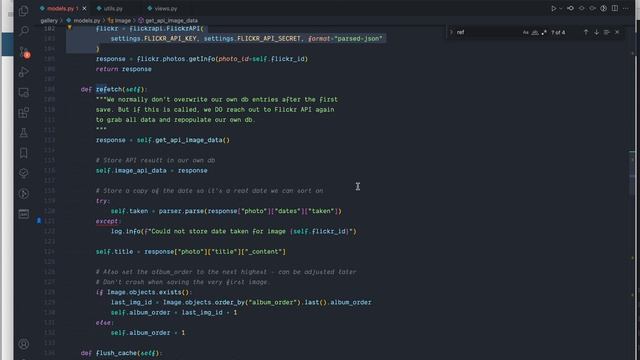
Task: Click the lightbulb code action on line 102
Action: [x=69, y=28]
